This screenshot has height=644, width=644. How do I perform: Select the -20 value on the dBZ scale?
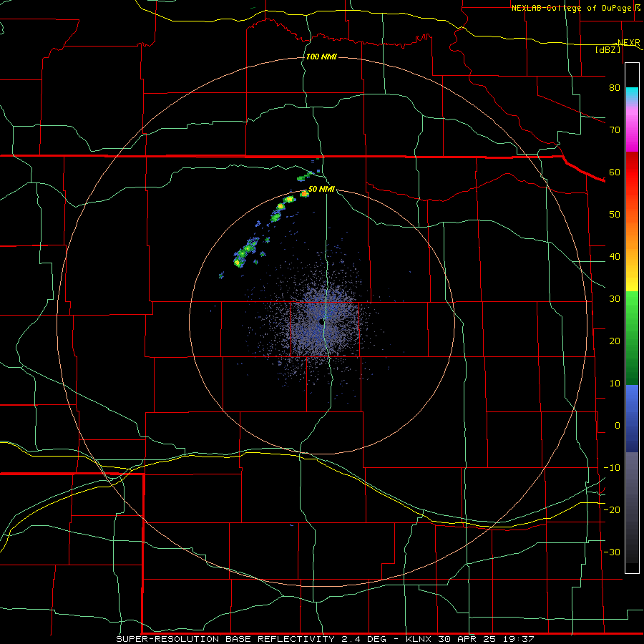[612, 509]
